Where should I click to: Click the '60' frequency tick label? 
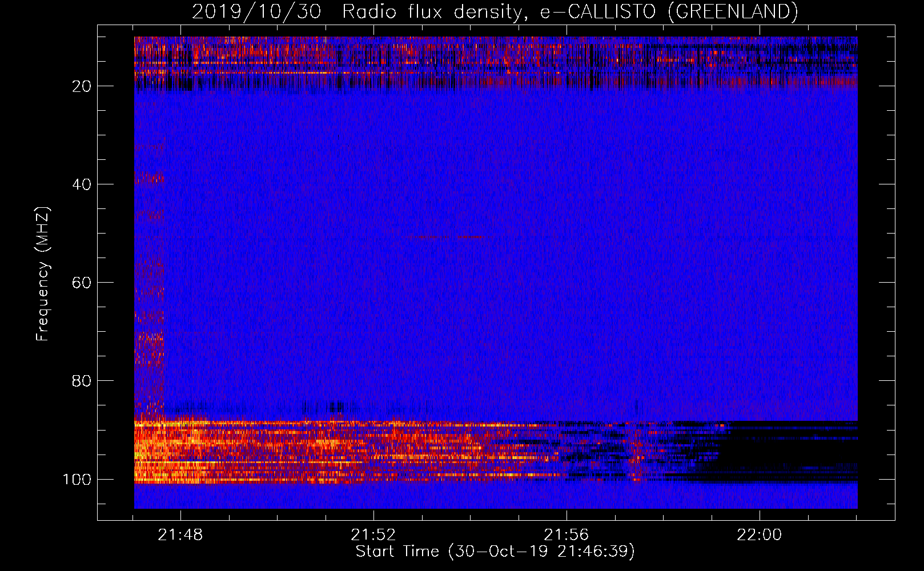[82, 283]
